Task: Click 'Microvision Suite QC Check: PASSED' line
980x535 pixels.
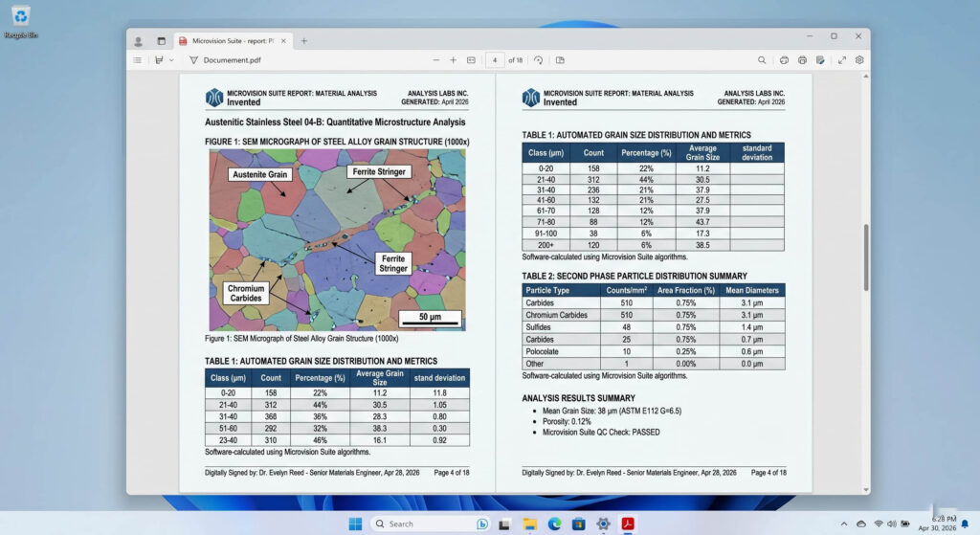Action: click(601, 433)
